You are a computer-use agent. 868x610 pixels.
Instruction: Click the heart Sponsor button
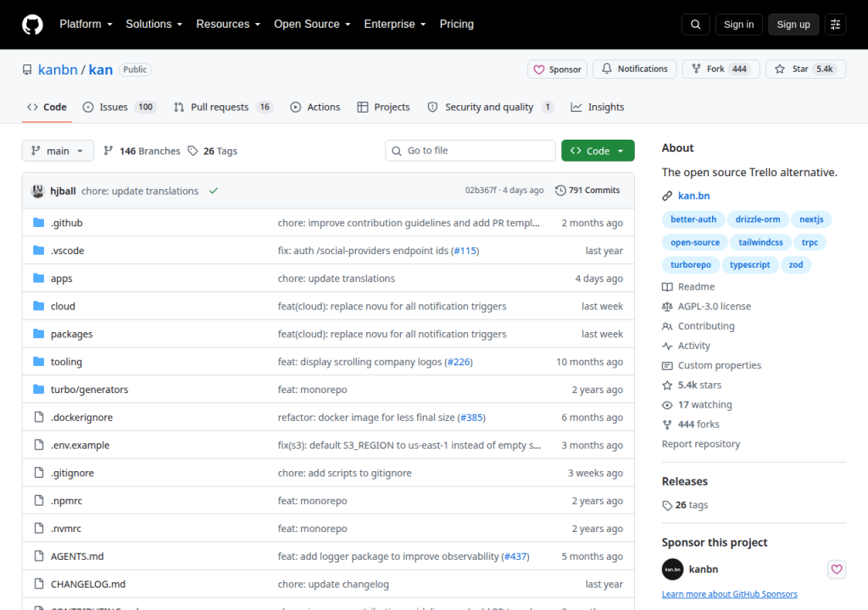pos(557,69)
